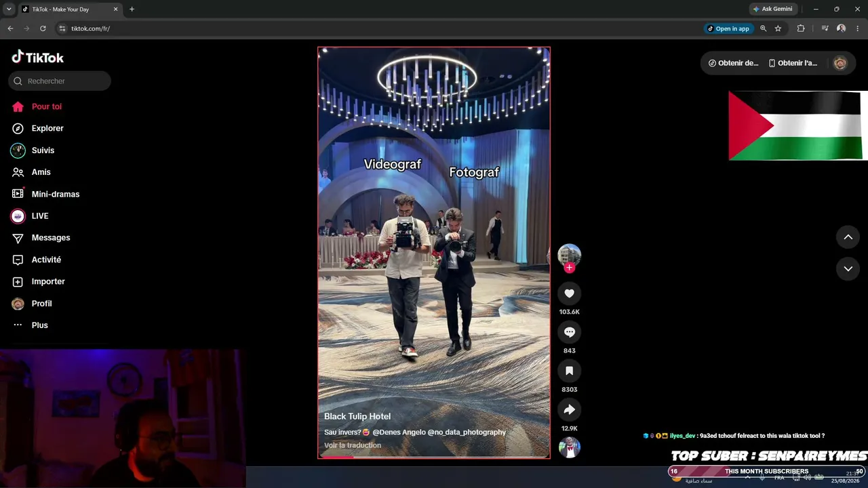The height and width of the screenshot is (488, 868).
Task: Go to the next video with the down arrow
Action: click(x=848, y=269)
